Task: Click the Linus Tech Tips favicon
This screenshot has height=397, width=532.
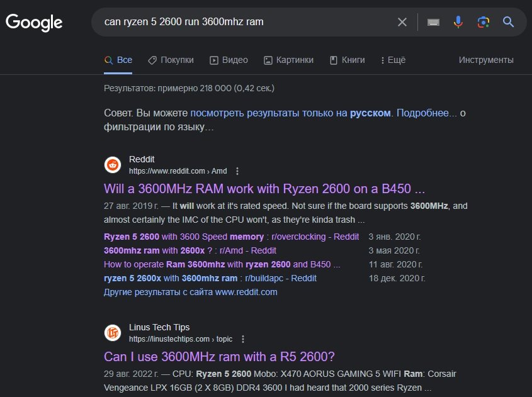Action: point(113,333)
